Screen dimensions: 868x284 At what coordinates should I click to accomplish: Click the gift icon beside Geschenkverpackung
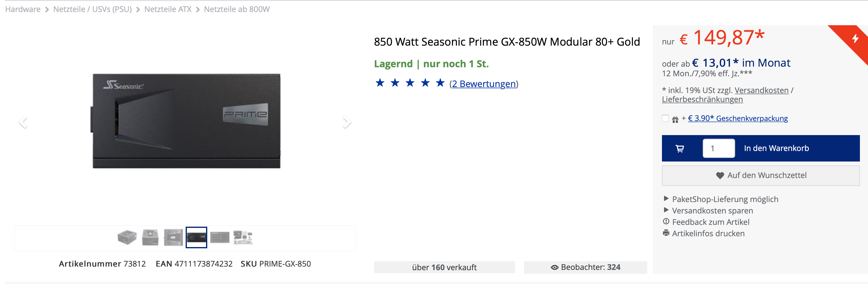click(675, 119)
